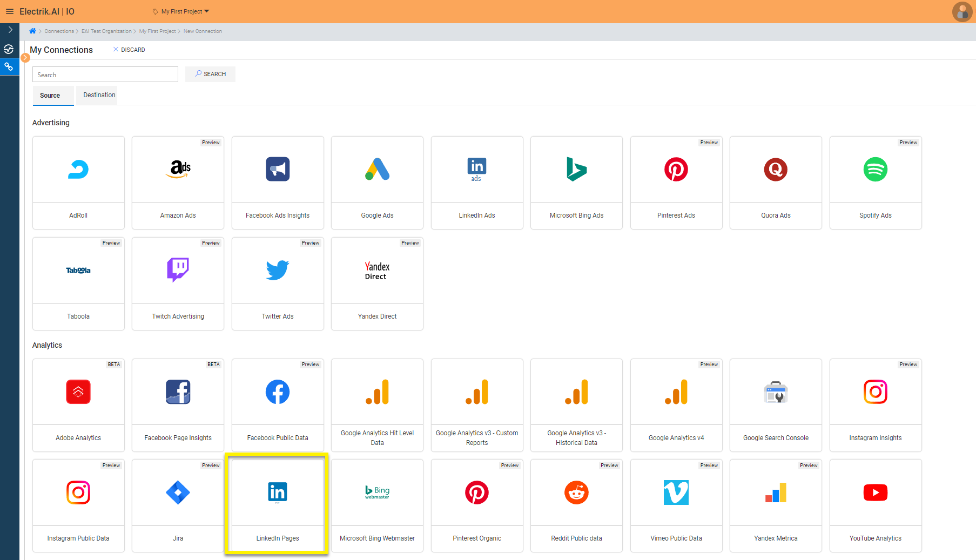Select the Pinterest Ads connector
976x560 pixels.
(676, 183)
